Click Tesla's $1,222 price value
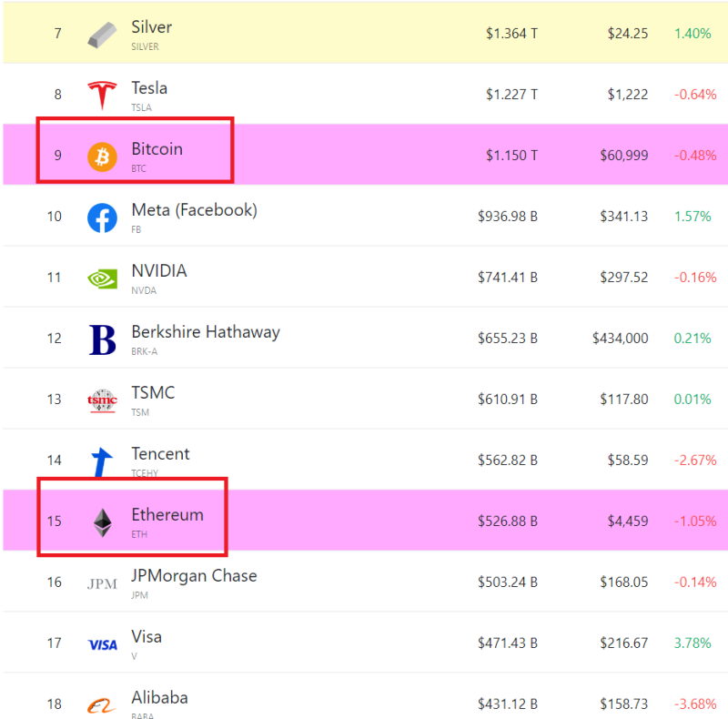 [629, 95]
